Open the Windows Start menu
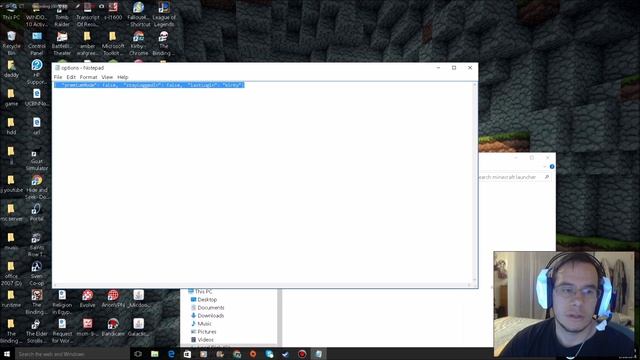640x360 pixels. pyautogui.click(x=7, y=354)
